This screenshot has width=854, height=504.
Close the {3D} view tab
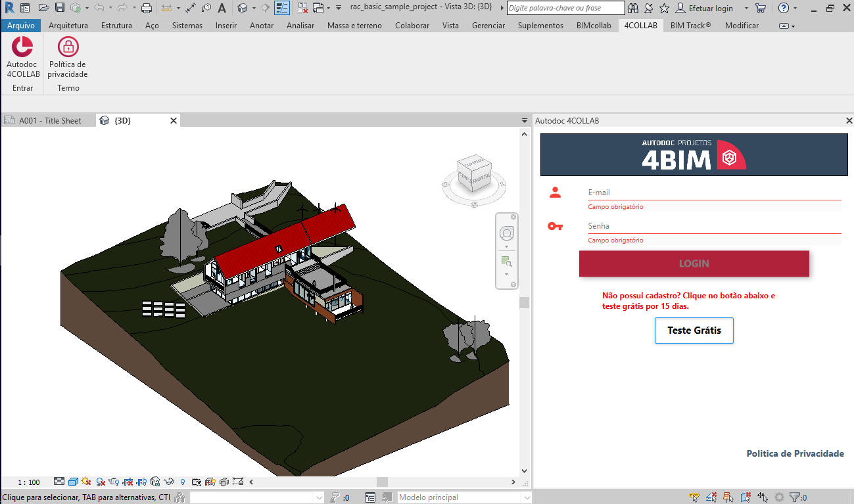point(174,121)
